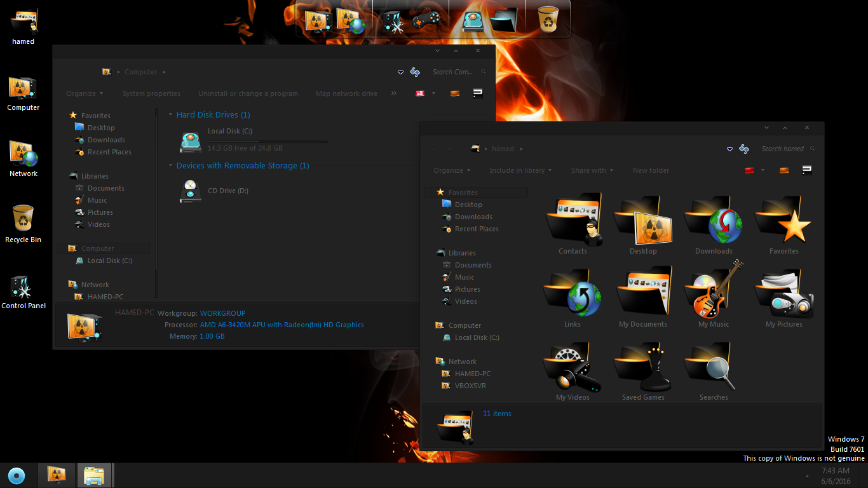Screen dimensions: 868x488
Task: Select VBOXSVR in hamed window sidebar
Action: 464,386
